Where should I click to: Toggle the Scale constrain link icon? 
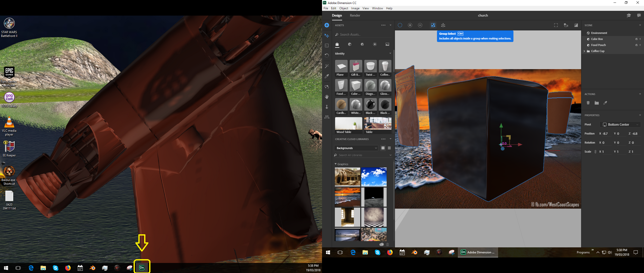(595, 152)
